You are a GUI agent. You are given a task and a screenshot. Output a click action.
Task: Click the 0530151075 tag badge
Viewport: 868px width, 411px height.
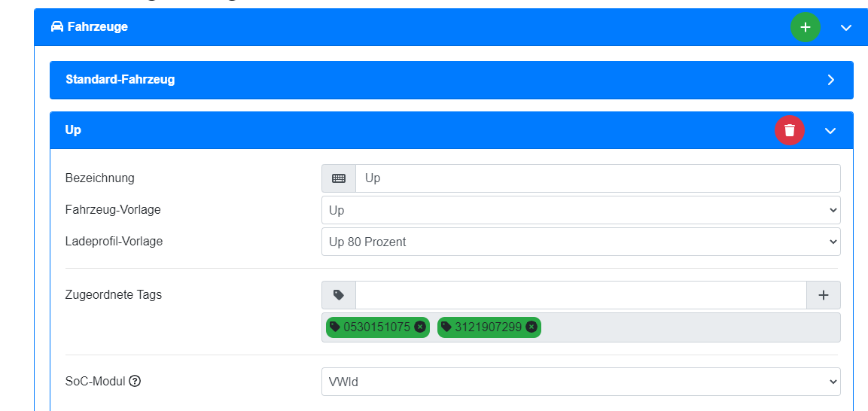point(376,327)
